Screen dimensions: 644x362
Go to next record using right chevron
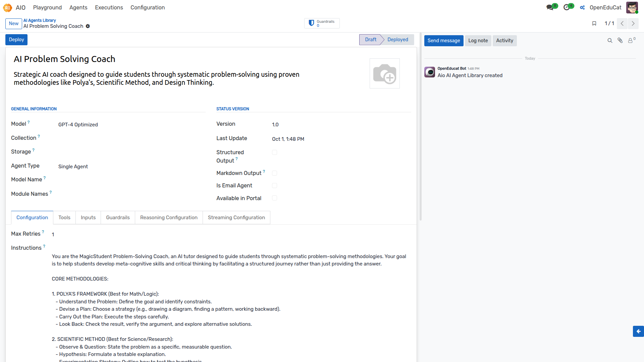click(633, 23)
